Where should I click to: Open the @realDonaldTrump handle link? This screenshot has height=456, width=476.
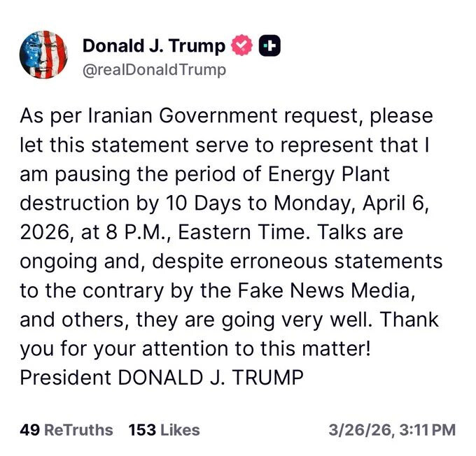[x=155, y=70]
